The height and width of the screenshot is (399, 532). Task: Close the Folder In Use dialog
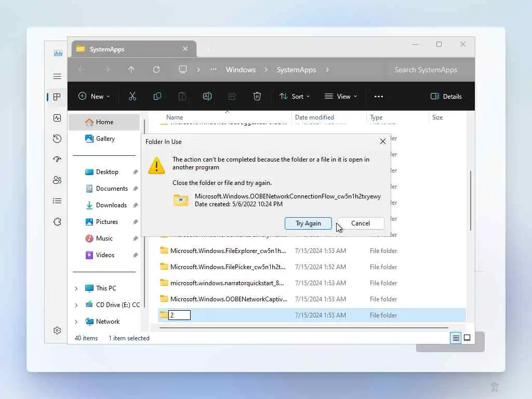click(x=383, y=141)
